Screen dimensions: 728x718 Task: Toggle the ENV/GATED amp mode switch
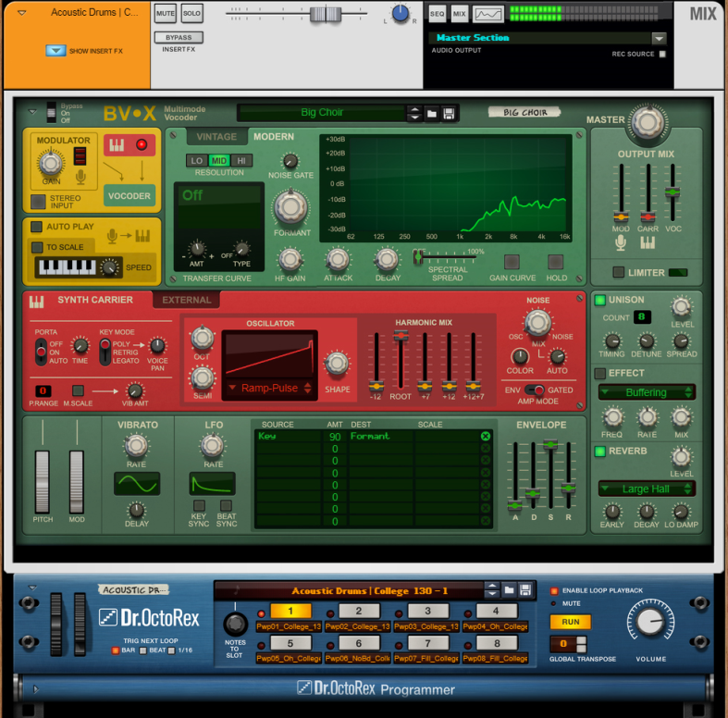click(x=535, y=390)
